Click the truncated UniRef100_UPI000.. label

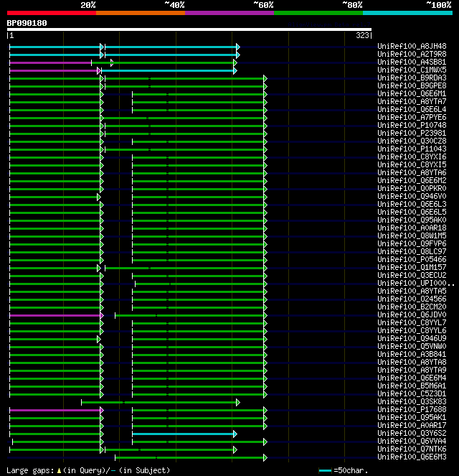click(416, 283)
